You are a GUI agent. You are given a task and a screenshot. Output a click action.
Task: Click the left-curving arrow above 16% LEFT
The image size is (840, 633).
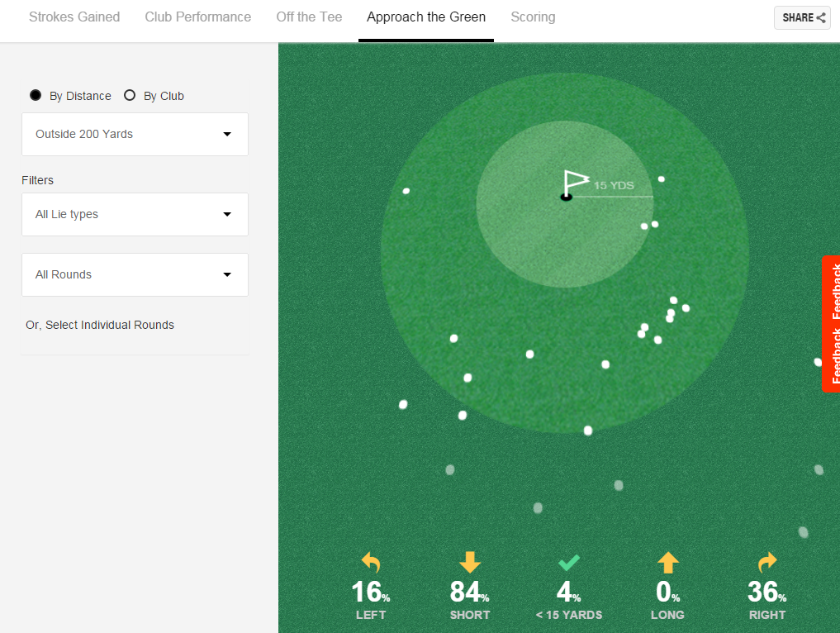tap(371, 562)
